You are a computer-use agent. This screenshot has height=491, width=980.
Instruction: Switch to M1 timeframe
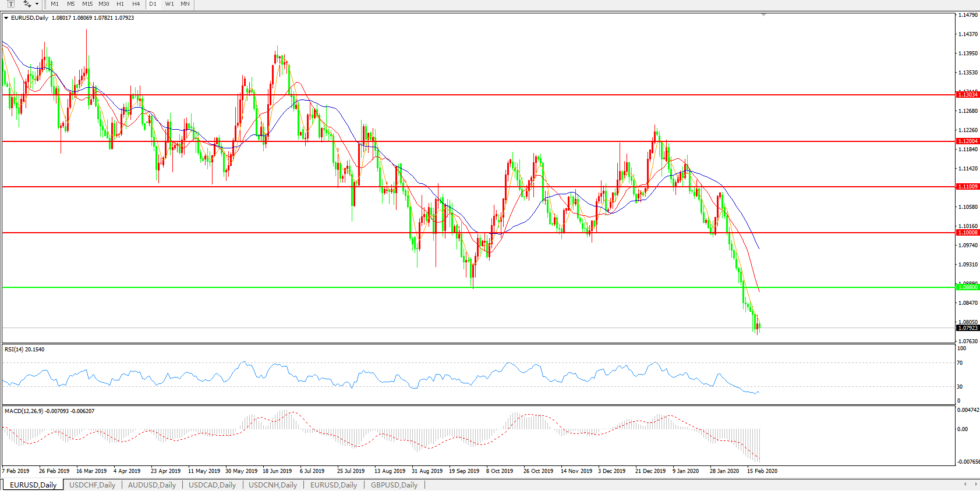55,4
